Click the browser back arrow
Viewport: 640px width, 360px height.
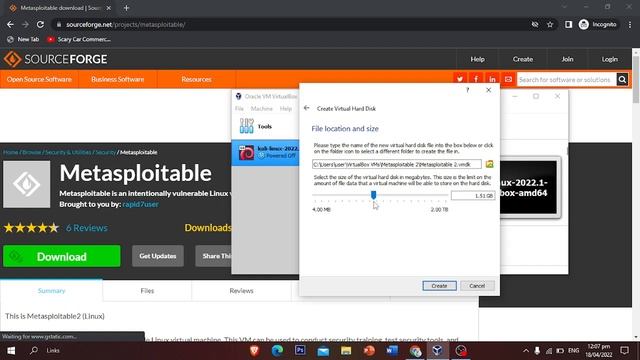[10, 24]
